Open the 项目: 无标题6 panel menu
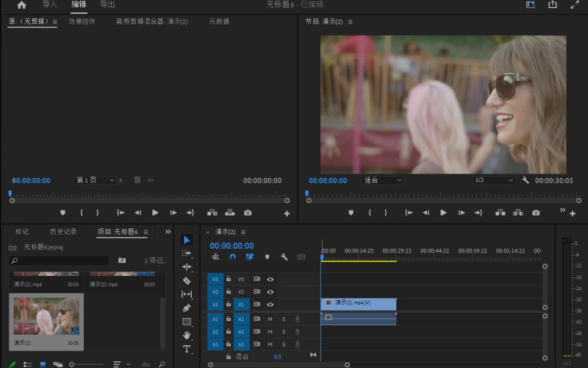The image size is (588, 368). 146,232
